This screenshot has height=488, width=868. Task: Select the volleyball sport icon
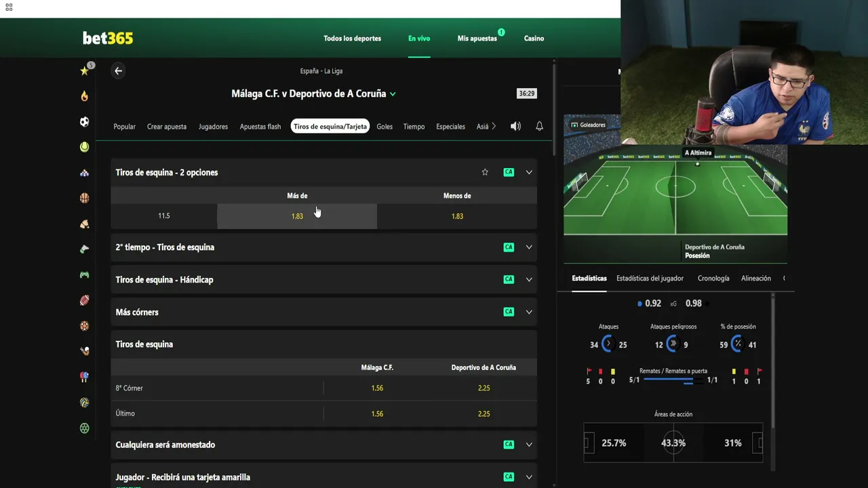click(84, 403)
